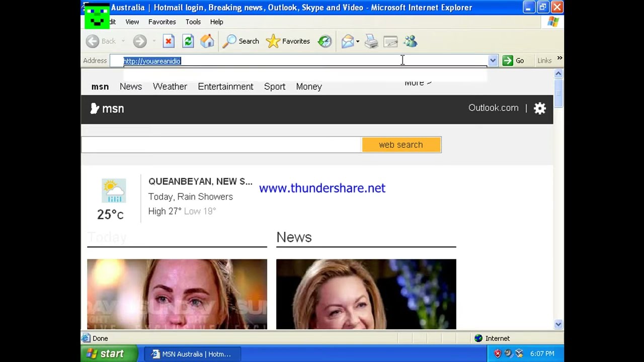Viewport: 644px width, 362px height.
Task: Open the Money navigation link
Action: coord(309,86)
